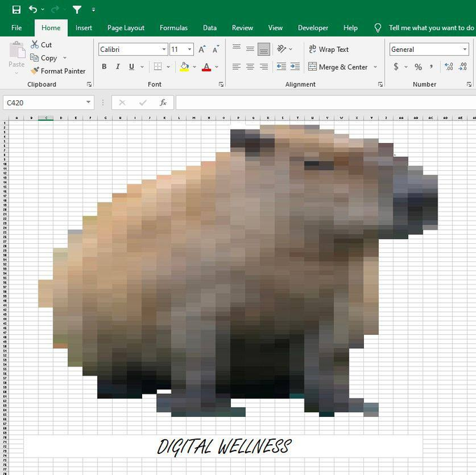Click Merge & Center button
This screenshot has height=475, width=476.
(x=337, y=67)
